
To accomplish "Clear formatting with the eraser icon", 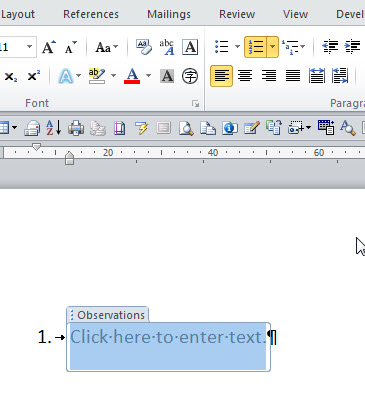I will tap(144, 47).
